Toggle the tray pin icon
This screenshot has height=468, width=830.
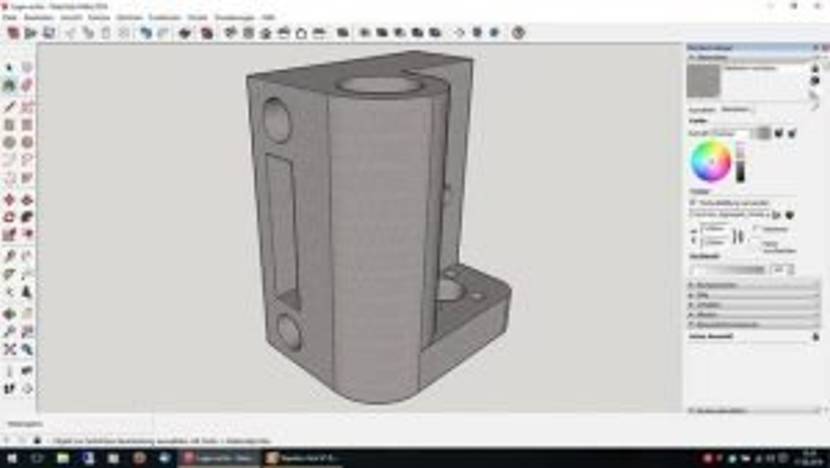816,48
